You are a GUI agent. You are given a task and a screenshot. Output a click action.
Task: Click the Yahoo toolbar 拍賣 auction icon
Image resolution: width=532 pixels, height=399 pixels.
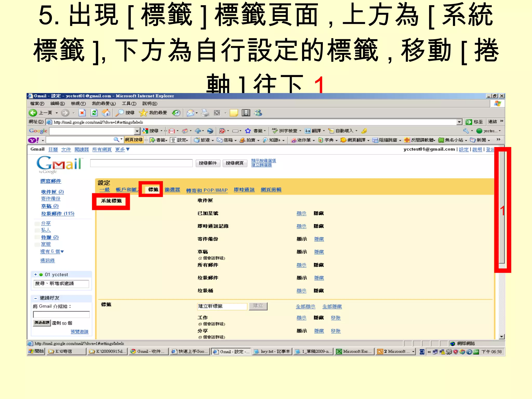coord(242,140)
